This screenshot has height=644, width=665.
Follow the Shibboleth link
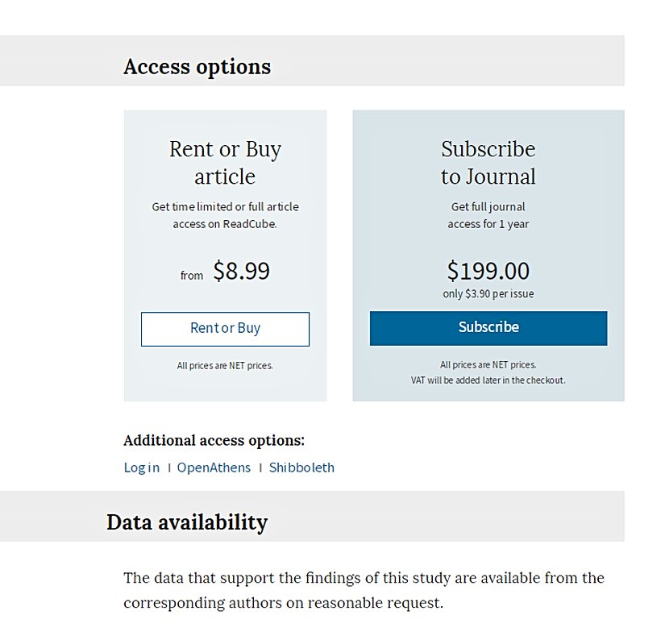(x=301, y=467)
